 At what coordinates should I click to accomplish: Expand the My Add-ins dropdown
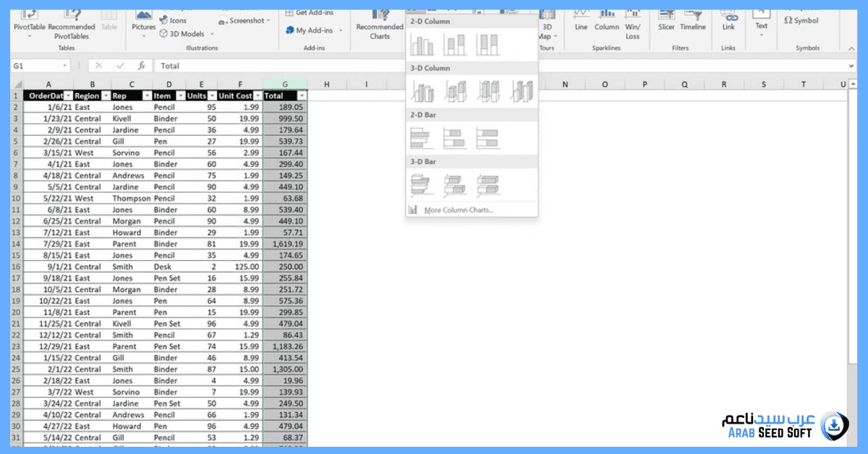pyautogui.click(x=341, y=31)
